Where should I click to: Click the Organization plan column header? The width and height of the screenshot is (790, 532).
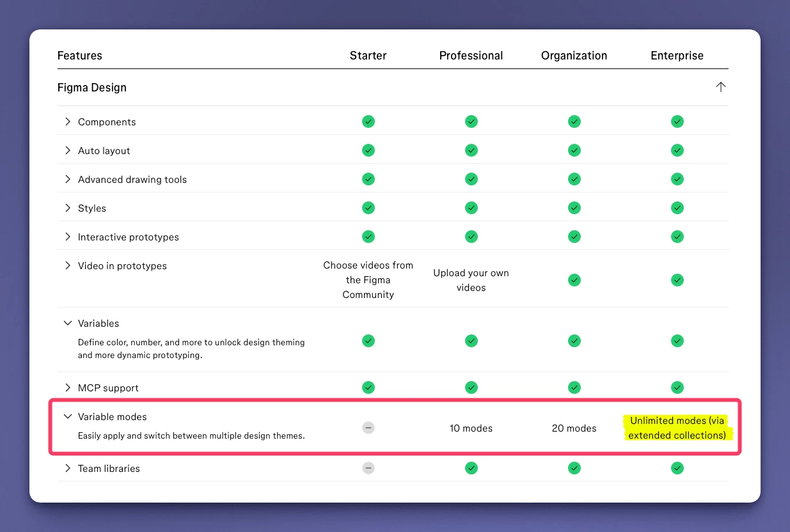tap(574, 56)
